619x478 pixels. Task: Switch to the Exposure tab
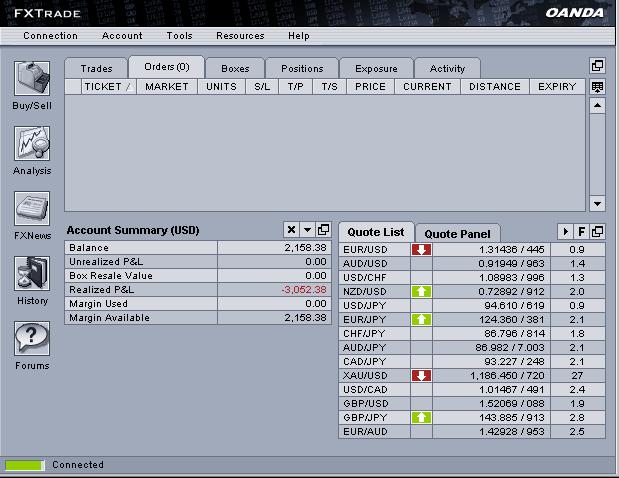(x=376, y=69)
